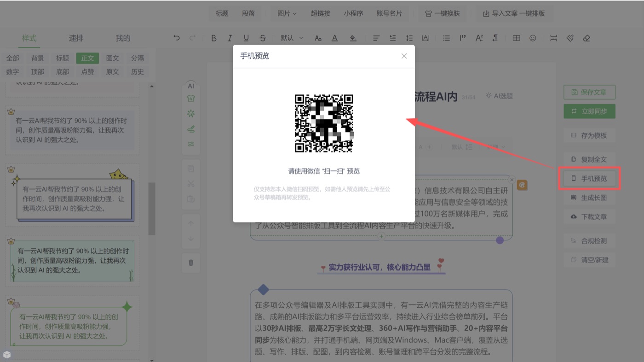The height and width of the screenshot is (362, 644).
Task: Open the font color picker
Action: click(x=334, y=38)
